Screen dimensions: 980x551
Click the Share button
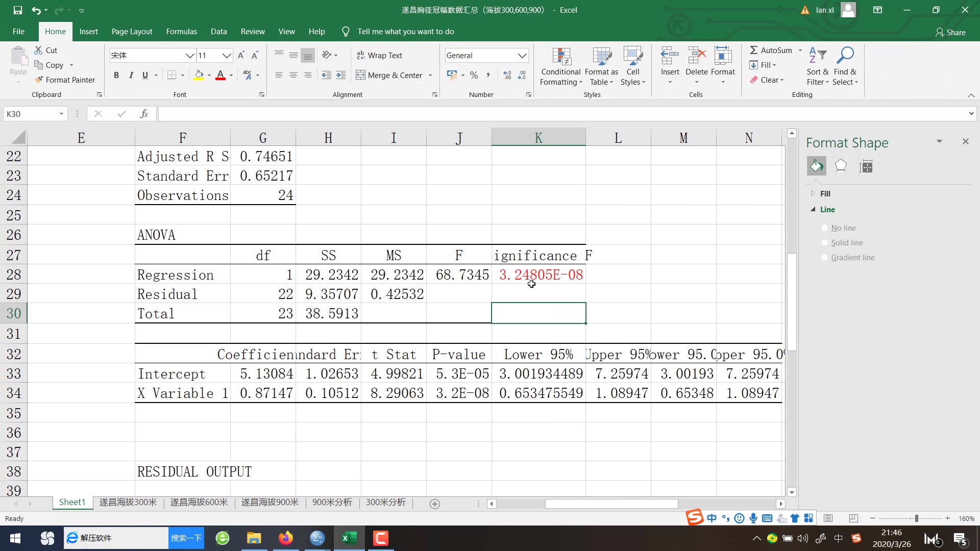point(950,32)
